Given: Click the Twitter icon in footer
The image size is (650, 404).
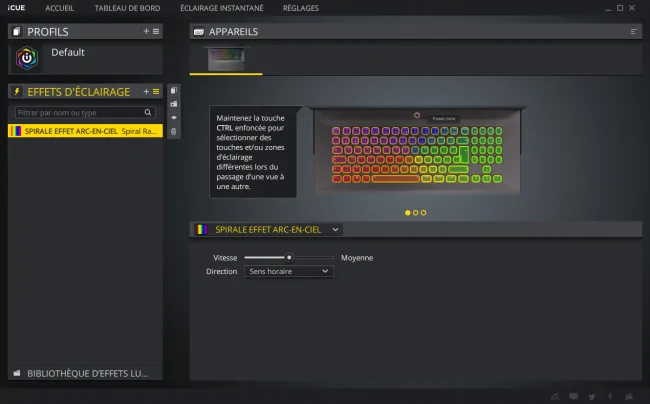Looking at the screenshot, I should click(592, 397).
